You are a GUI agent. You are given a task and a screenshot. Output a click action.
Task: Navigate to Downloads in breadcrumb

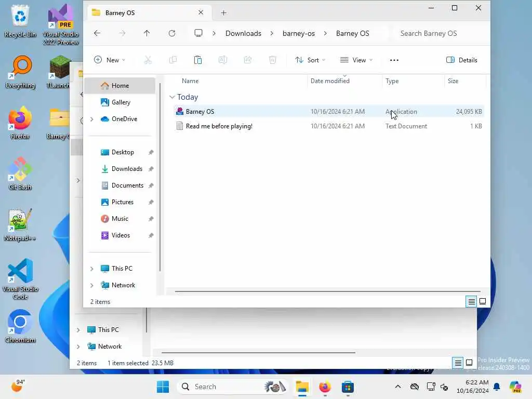(243, 33)
